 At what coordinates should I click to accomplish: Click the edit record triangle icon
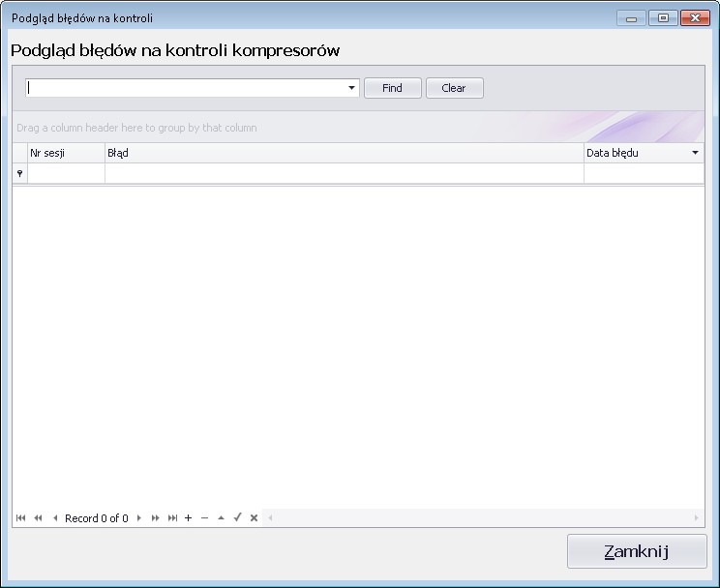[221, 518]
